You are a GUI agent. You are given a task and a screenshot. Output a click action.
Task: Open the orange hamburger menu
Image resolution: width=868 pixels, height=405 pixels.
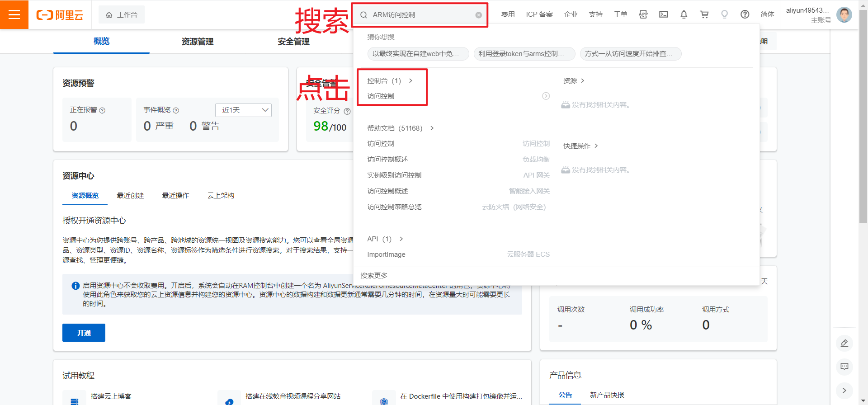[14, 14]
